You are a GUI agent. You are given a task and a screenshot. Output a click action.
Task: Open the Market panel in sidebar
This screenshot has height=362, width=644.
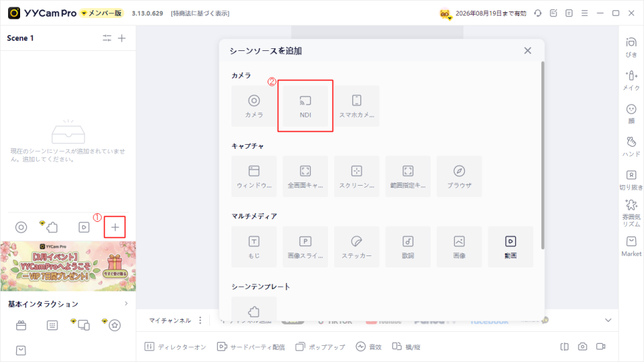click(631, 245)
